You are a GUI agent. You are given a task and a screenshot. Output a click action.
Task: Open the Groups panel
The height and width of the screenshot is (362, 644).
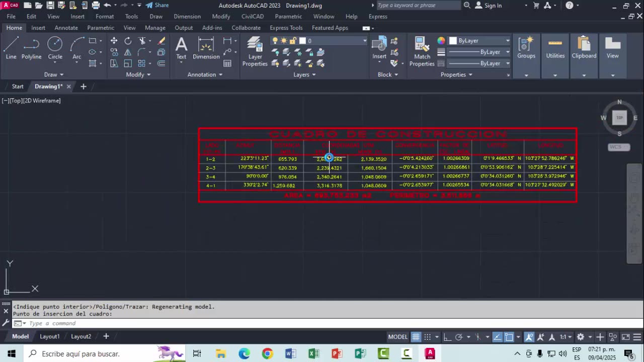point(526,56)
